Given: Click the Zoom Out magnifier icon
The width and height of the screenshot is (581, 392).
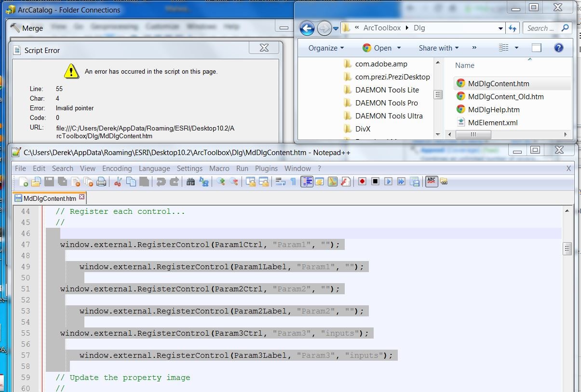Looking at the screenshot, I should point(233,182).
